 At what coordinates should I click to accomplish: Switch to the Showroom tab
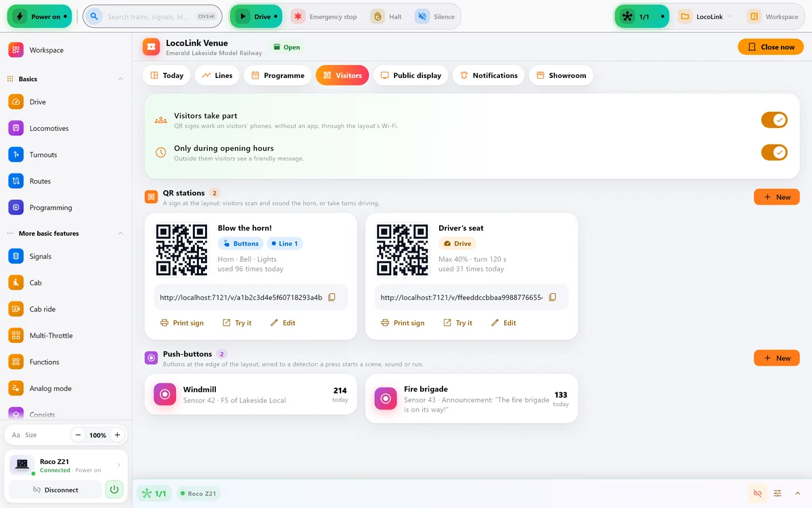(561, 75)
